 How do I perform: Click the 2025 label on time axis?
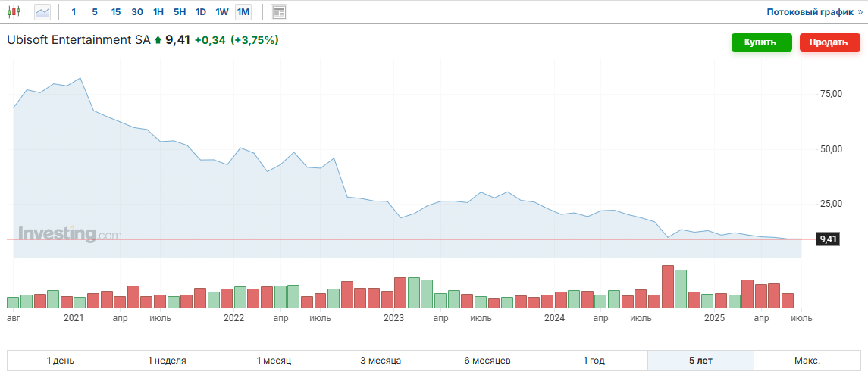[714, 318]
